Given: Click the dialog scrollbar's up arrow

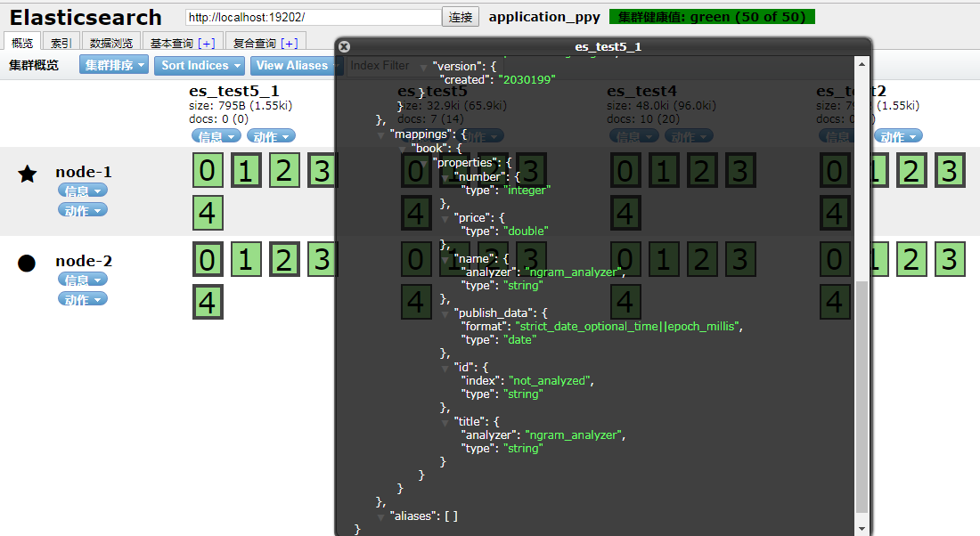Looking at the screenshot, I should [862, 63].
